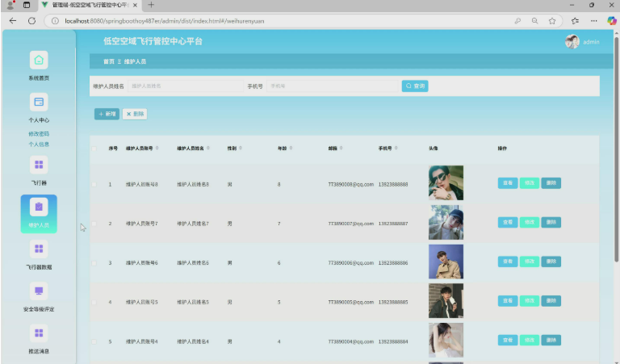620x364 pixels.
Task: Open 个人信息 submenu item
Action: coord(39,144)
